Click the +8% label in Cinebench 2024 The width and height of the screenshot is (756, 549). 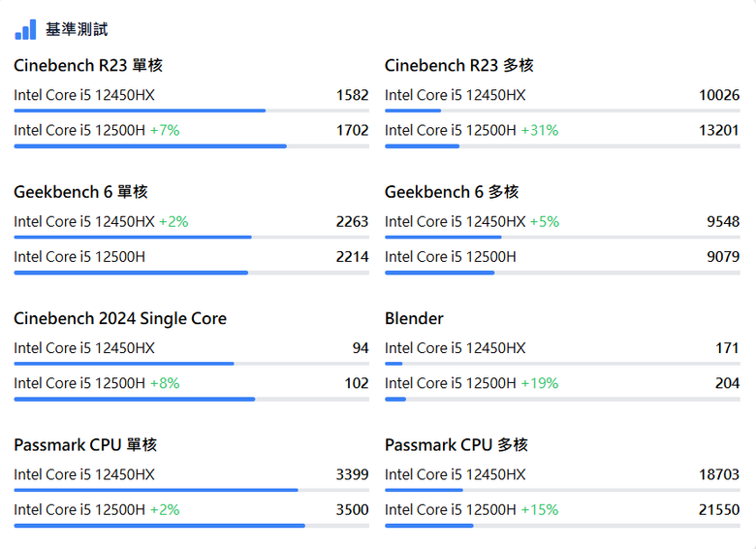click(165, 383)
